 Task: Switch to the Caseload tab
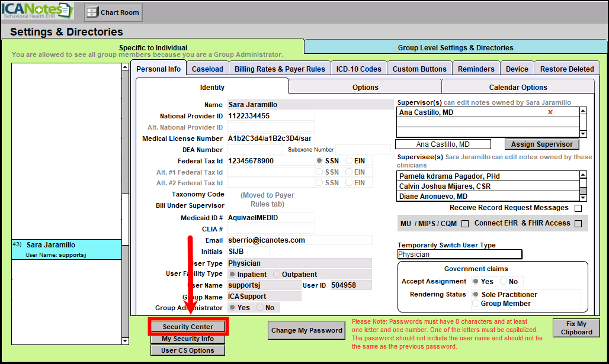[207, 69]
